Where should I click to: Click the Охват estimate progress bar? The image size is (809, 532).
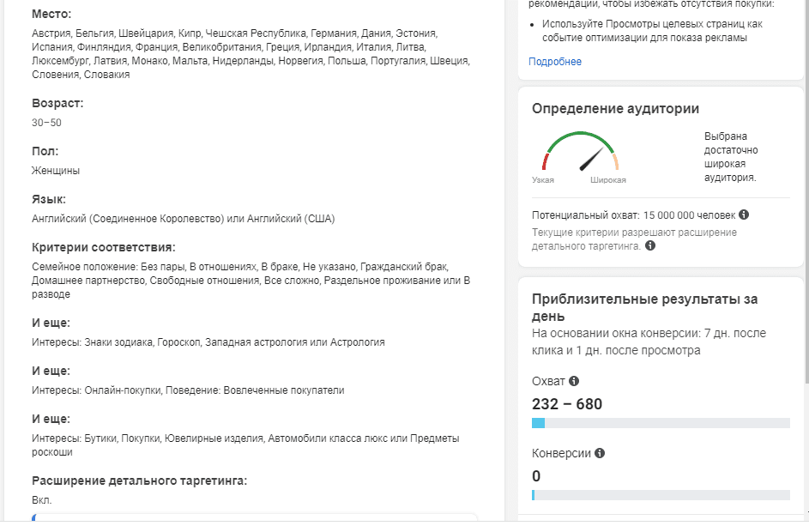point(661,423)
